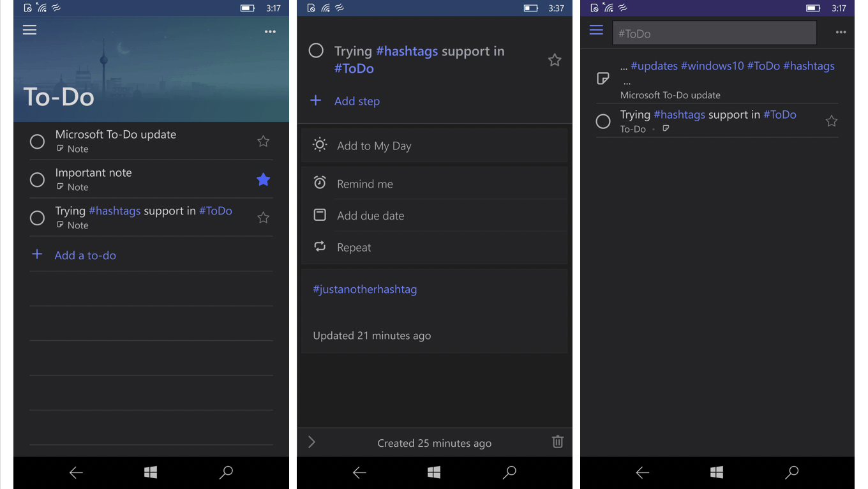Image resolution: width=868 pixels, height=489 pixels.
Task: Star the task in detail view
Action: tap(555, 60)
